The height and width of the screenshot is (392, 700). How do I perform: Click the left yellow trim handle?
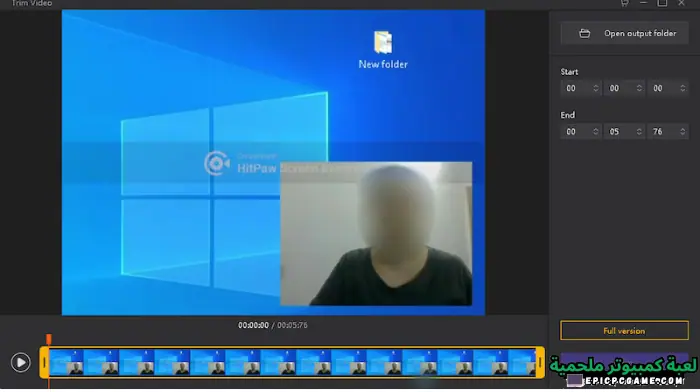(44, 363)
